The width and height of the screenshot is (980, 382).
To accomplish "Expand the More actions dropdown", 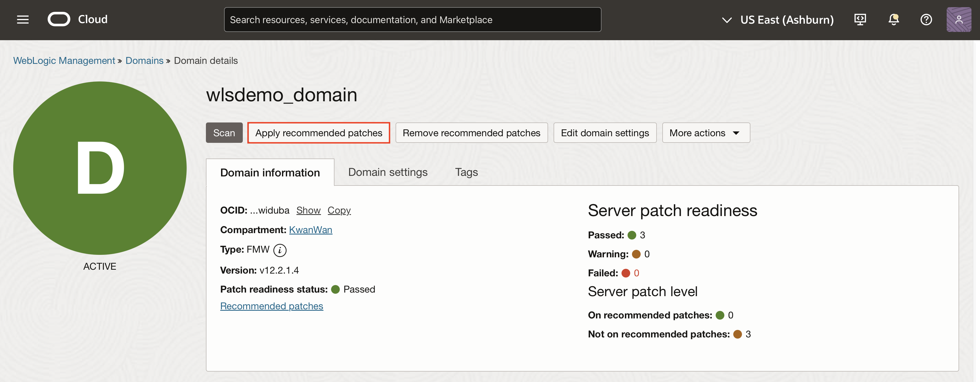I will [x=706, y=133].
